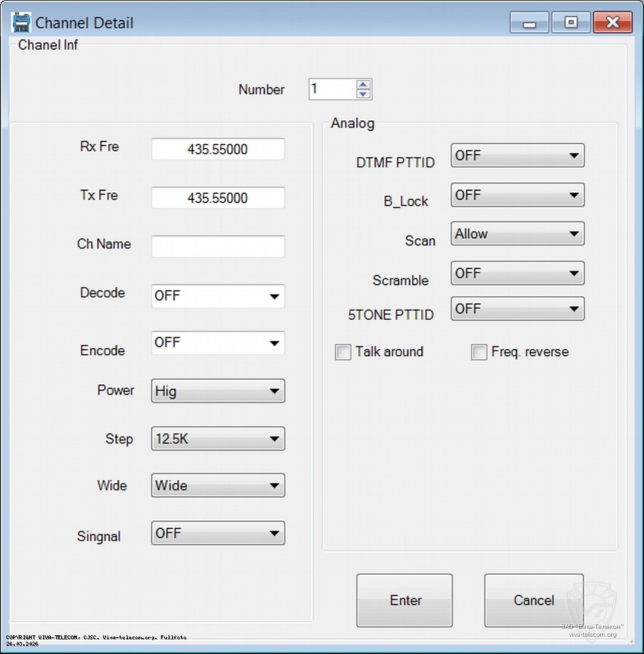Decrement the channel Number with the down arrow

[x=363, y=94]
